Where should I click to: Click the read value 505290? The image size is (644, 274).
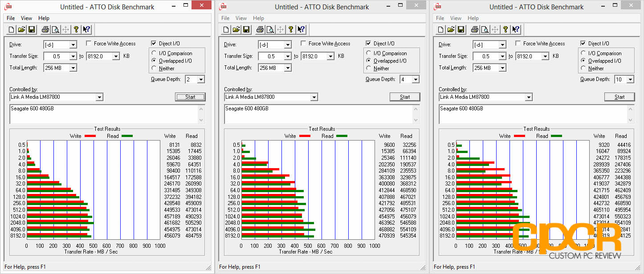193,223
